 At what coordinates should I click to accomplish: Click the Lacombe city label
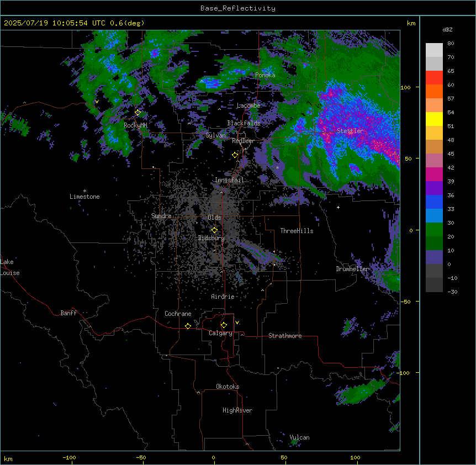coord(248,105)
